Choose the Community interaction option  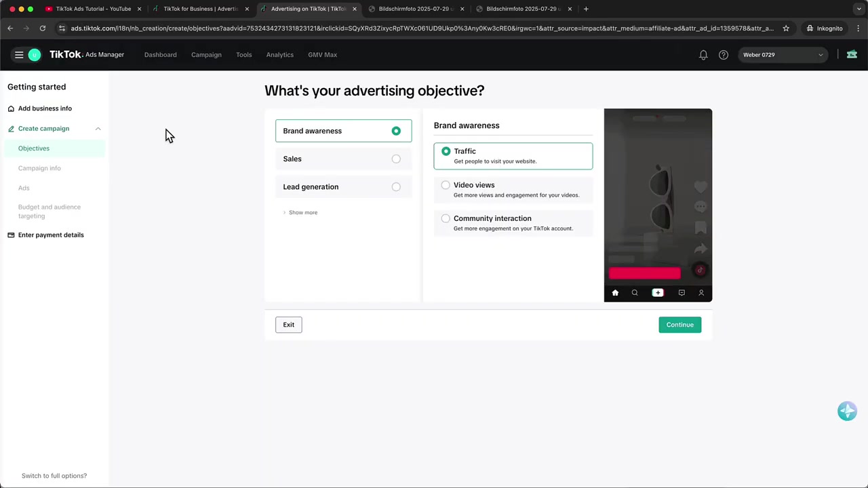(513, 223)
